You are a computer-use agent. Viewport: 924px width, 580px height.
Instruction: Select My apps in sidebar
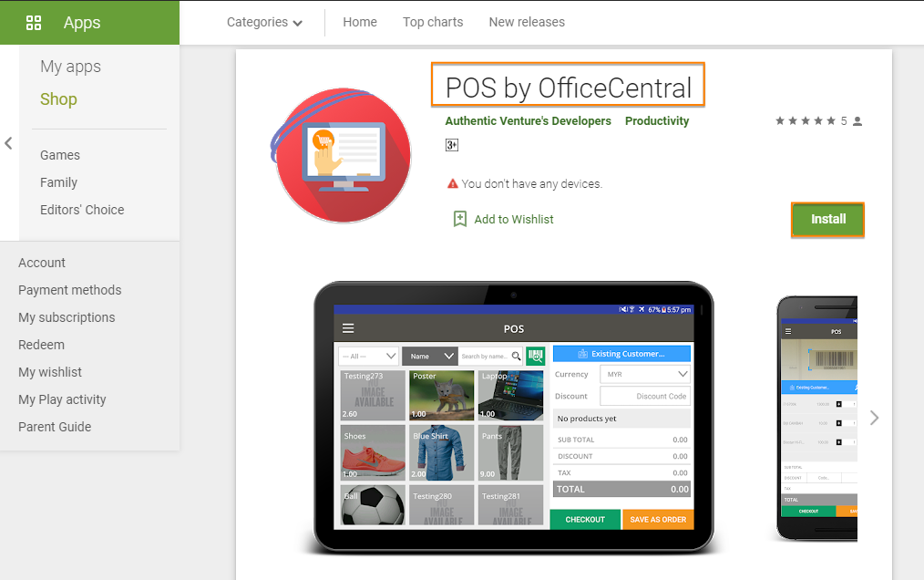tap(70, 67)
